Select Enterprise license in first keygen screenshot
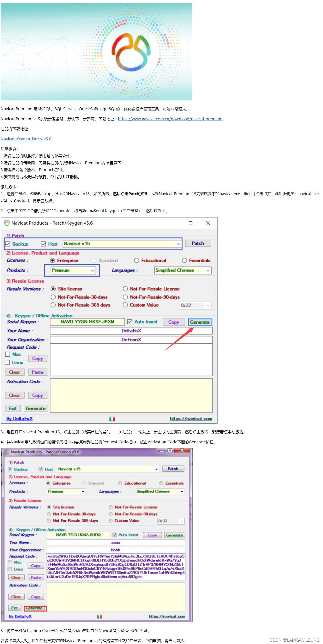The height and width of the screenshot is (644, 323). (x=53, y=260)
